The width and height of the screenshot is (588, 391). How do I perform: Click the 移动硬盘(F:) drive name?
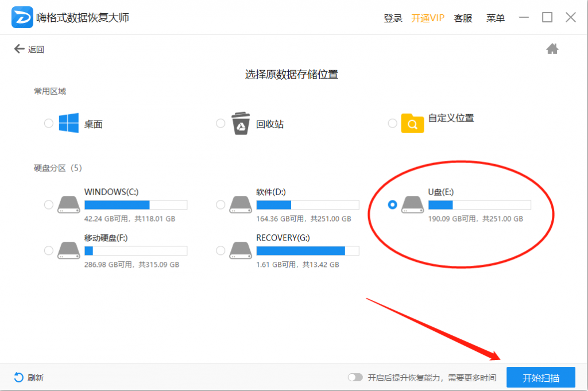coord(106,238)
